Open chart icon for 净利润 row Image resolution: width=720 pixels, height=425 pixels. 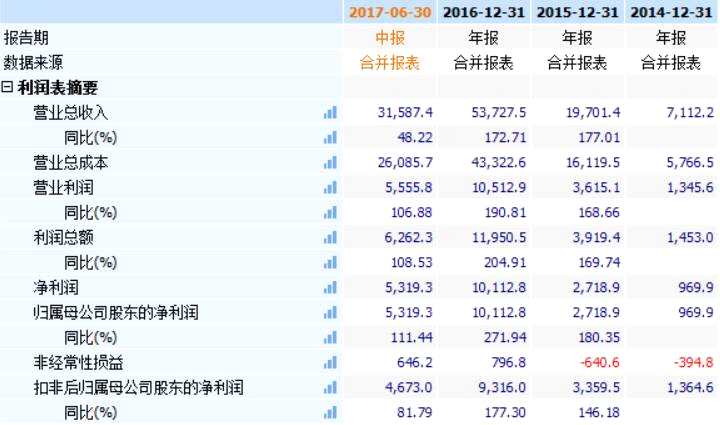click(330, 287)
